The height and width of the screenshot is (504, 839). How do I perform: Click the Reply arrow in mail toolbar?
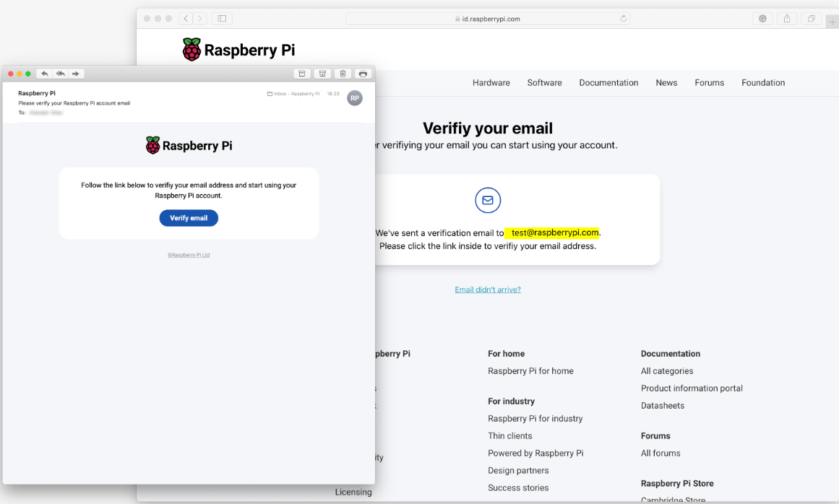pyautogui.click(x=45, y=74)
